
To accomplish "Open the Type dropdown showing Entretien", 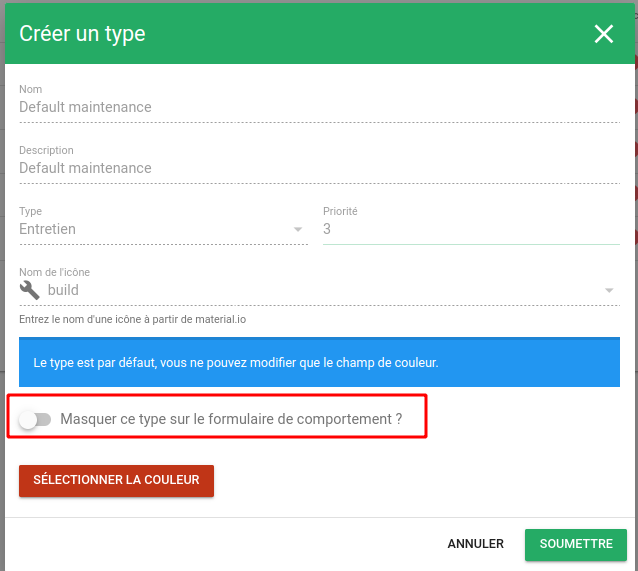I will pyautogui.click(x=163, y=229).
